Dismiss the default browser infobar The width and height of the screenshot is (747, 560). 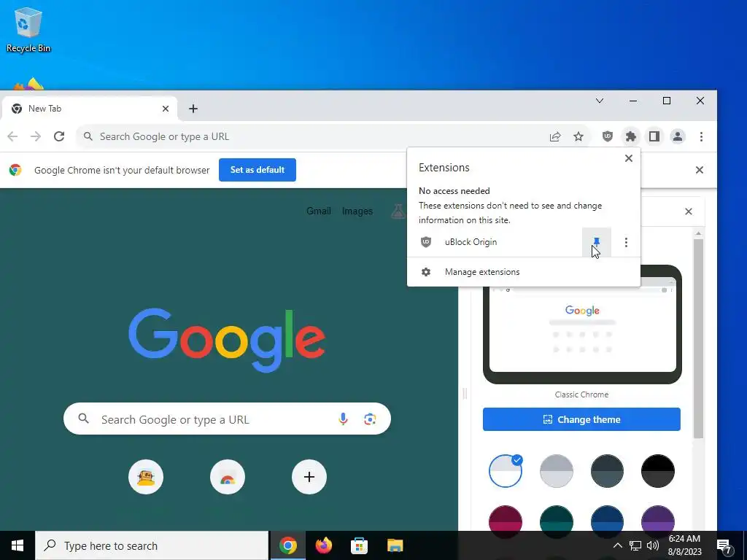coord(700,170)
